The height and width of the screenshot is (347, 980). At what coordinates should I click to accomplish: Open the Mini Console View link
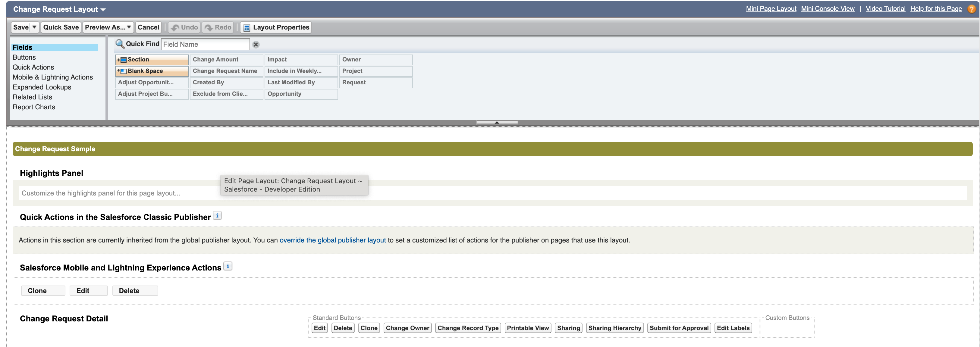[x=828, y=9]
